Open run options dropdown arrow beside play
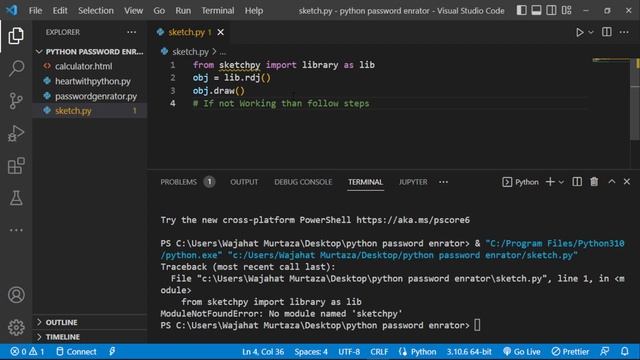The image size is (640, 360). click(x=591, y=32)
